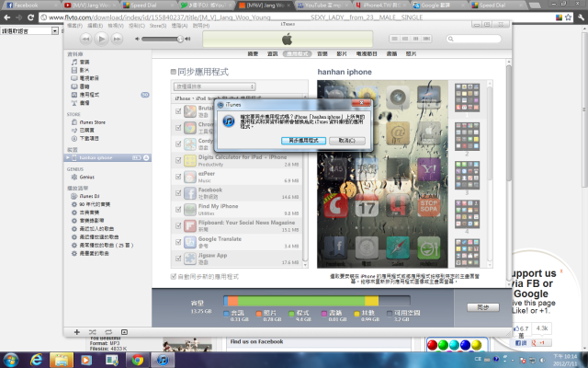The height and width of the screenshot is (368, 588).
Task: Switch to Cover Flow view button in iTunes
Action: pos(426,39)
